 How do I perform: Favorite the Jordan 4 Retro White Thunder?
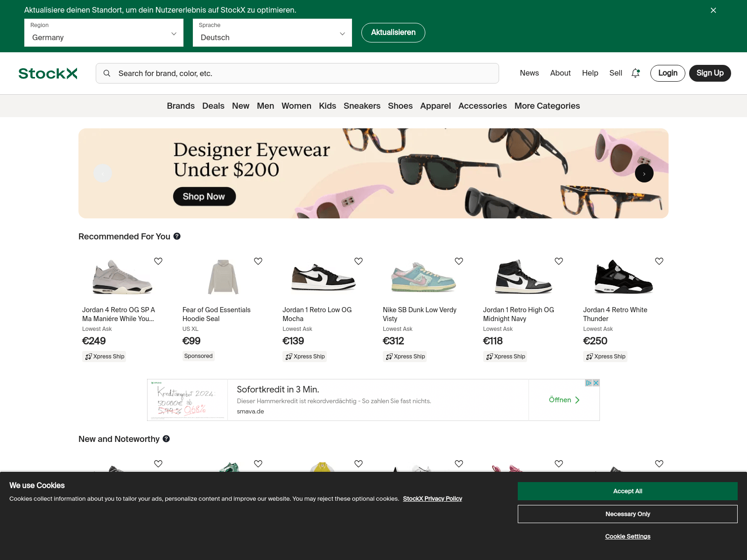659,261
